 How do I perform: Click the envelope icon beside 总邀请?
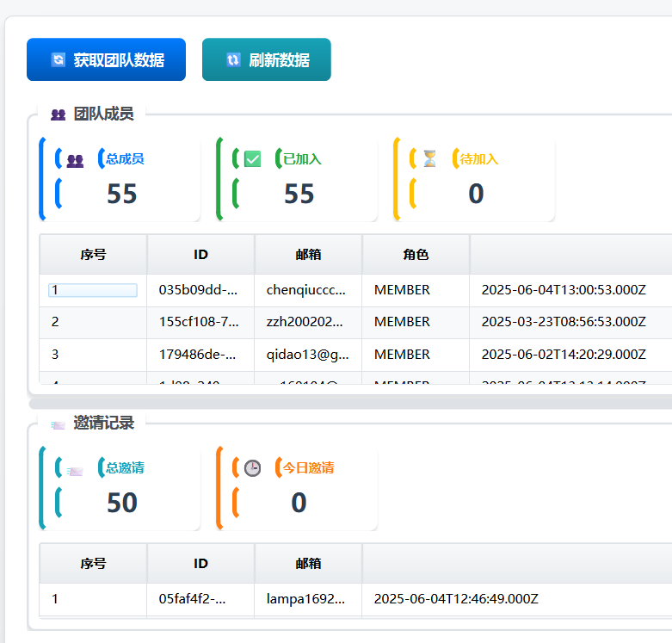pos(75,471)
